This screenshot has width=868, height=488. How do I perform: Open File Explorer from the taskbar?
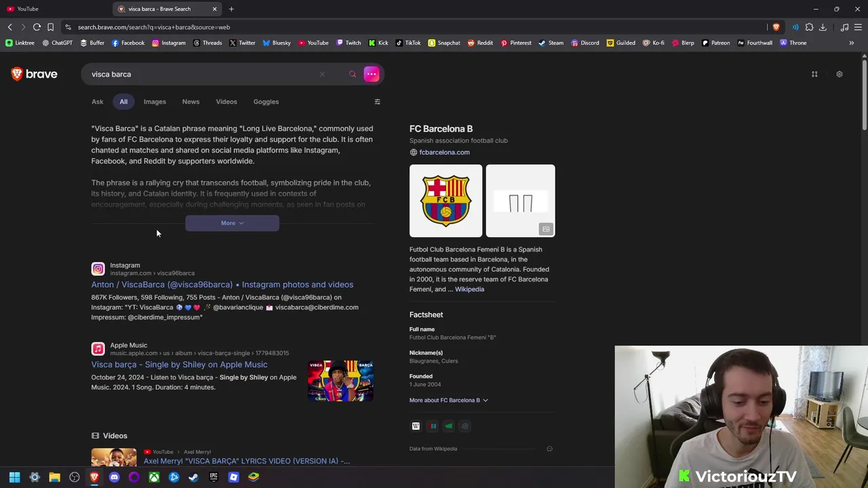point(54,477)
